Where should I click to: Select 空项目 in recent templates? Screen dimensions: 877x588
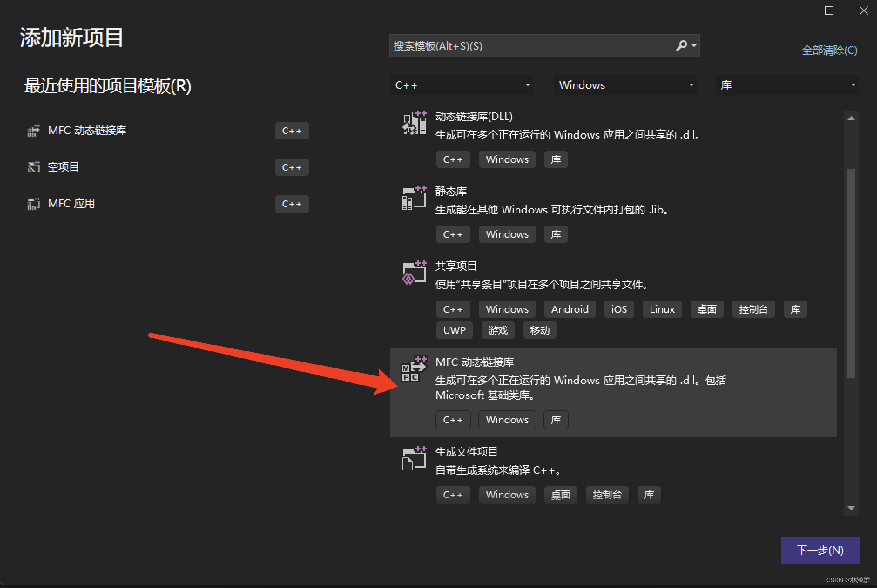[x=63, y=167]
